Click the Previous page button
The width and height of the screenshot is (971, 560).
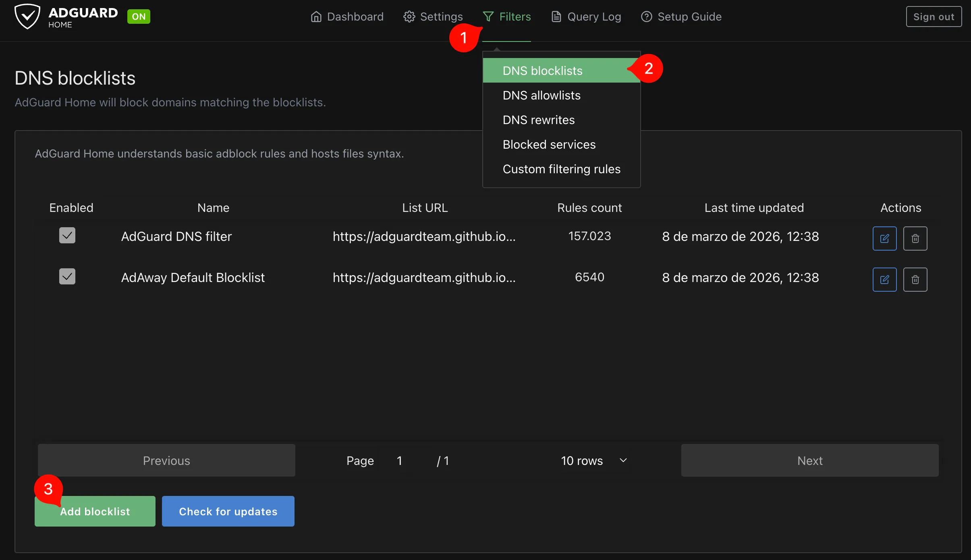tap(166, 460)
